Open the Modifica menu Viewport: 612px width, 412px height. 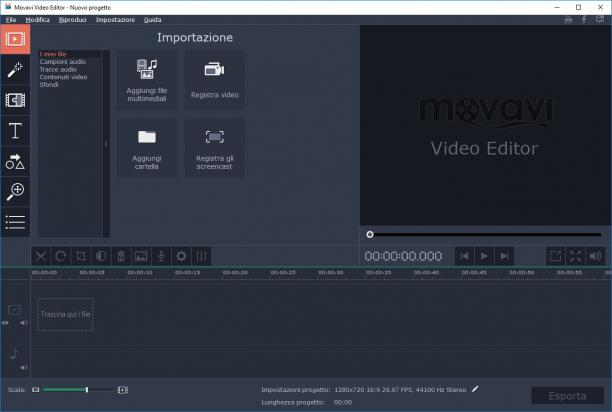(x=37, y=20)
